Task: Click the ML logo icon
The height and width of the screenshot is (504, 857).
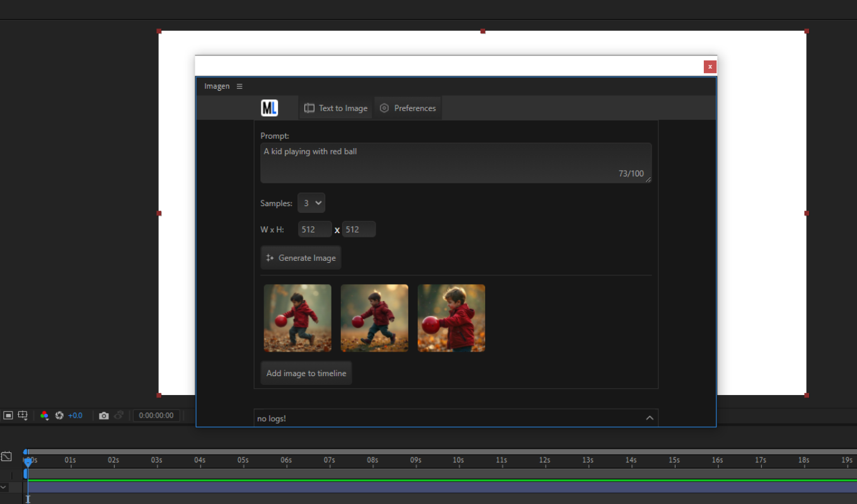Action: point(269,108)
